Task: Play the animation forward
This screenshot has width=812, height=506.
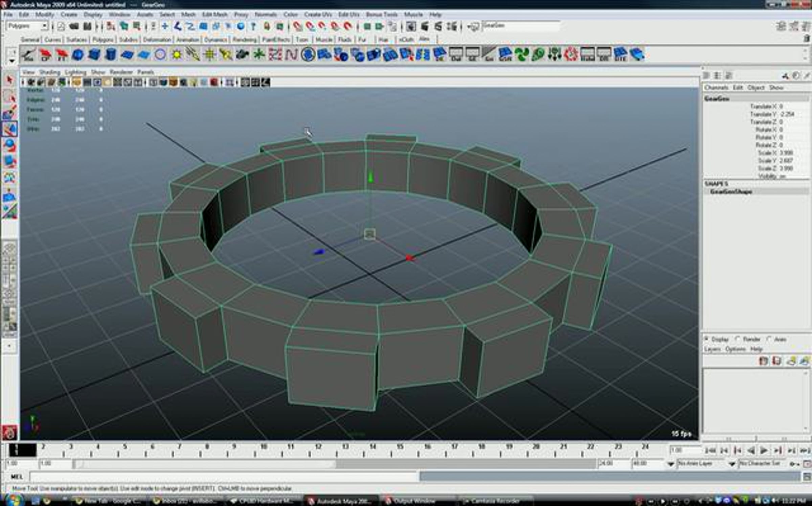Action: coord(764,451)
